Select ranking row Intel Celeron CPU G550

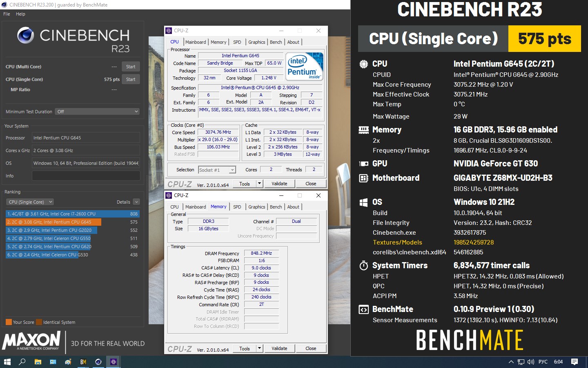(x=73, y=238)
